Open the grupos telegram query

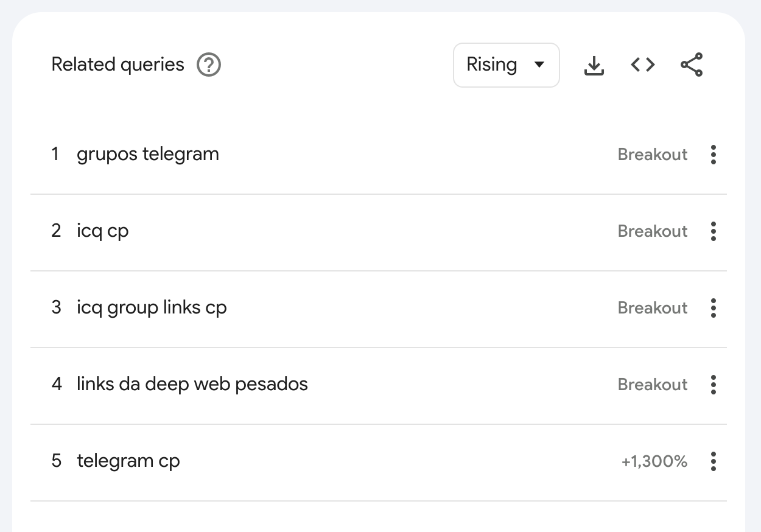[x=148, y=155]
